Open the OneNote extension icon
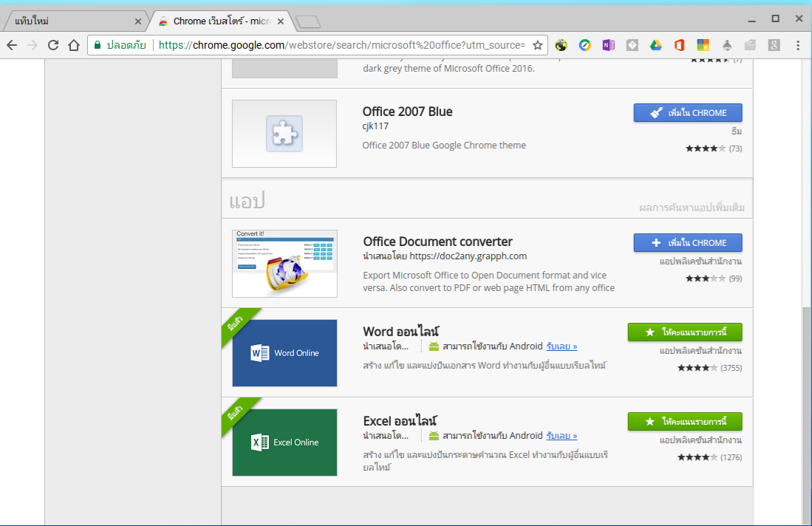 coord(609,45)
